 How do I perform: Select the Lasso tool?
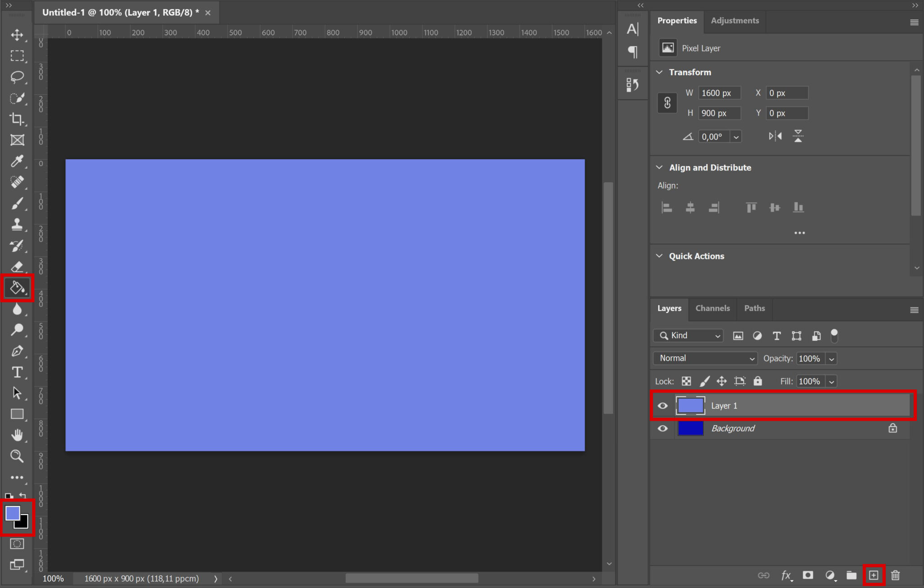coord(17,77)
